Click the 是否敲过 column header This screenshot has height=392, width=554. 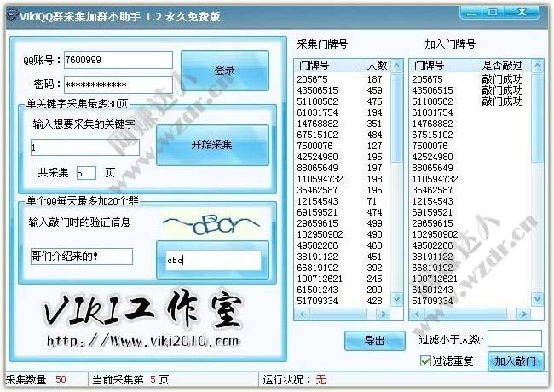click(x=504, y=66)
